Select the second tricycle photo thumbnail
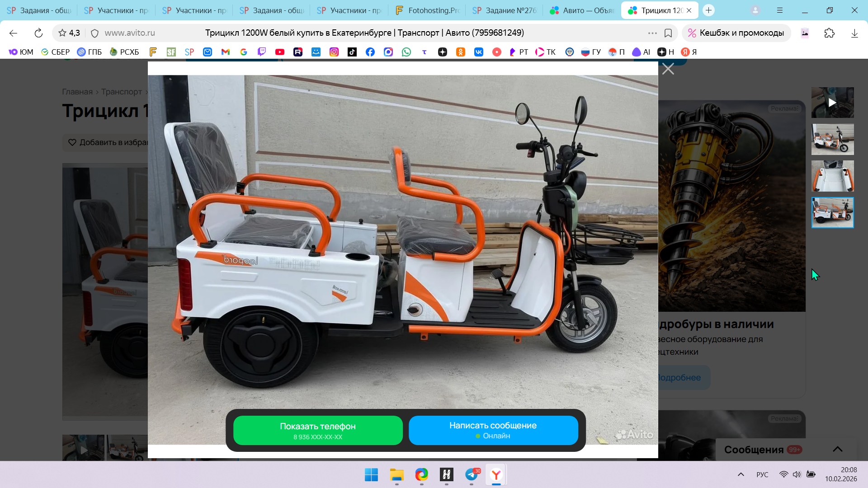868x488 pixels. [832, 139]
